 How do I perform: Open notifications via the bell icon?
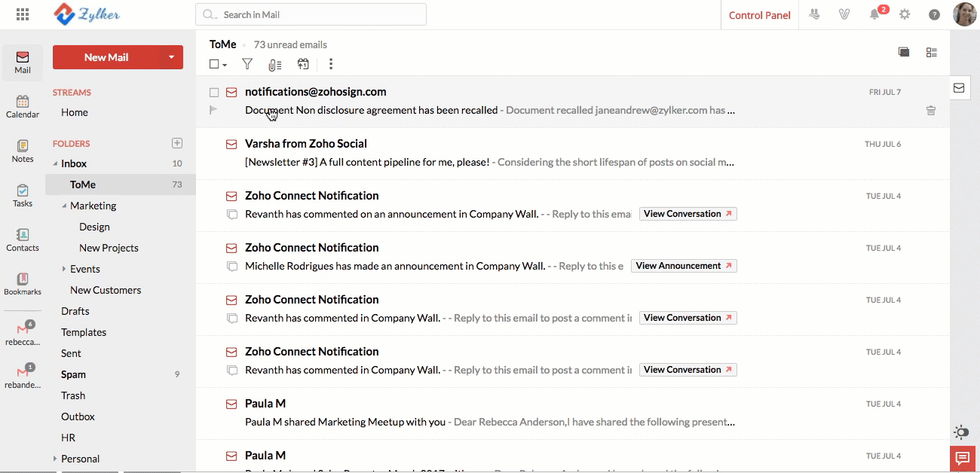874,14
